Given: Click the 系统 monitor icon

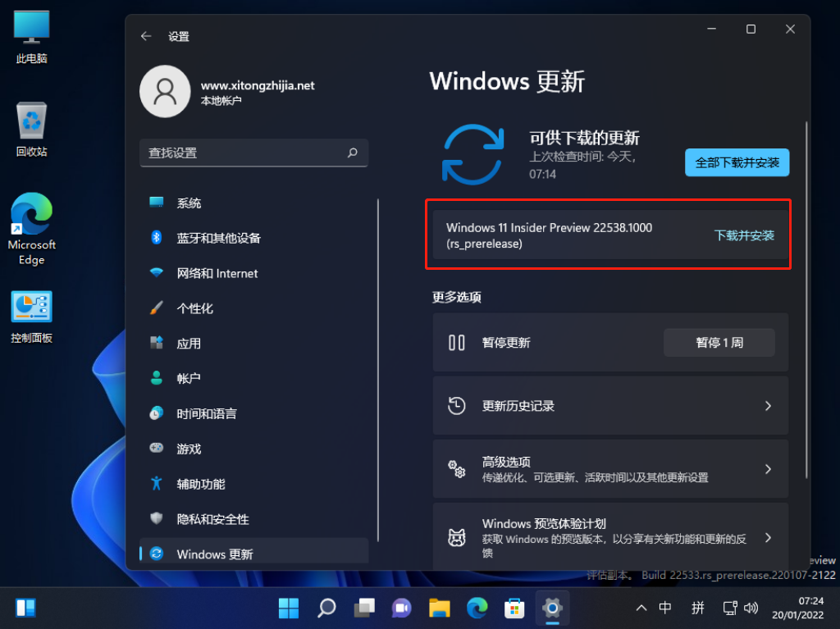Looking at the screenshot, I should [x=157, y=202].
